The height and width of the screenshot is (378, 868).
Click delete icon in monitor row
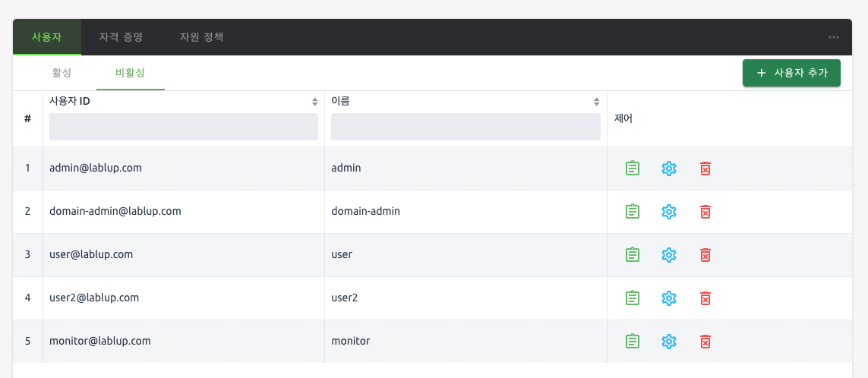(705, 341)
